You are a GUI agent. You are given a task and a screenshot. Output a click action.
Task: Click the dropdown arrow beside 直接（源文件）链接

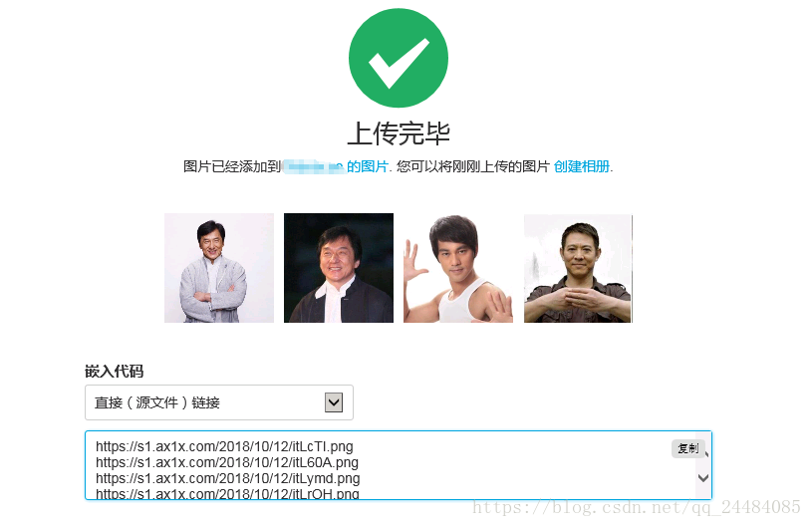[334, 402]
